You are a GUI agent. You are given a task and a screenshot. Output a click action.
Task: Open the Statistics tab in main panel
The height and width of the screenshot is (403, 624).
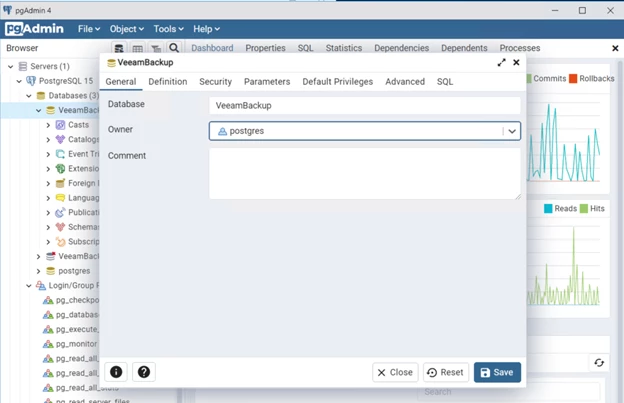pos(344,48)
